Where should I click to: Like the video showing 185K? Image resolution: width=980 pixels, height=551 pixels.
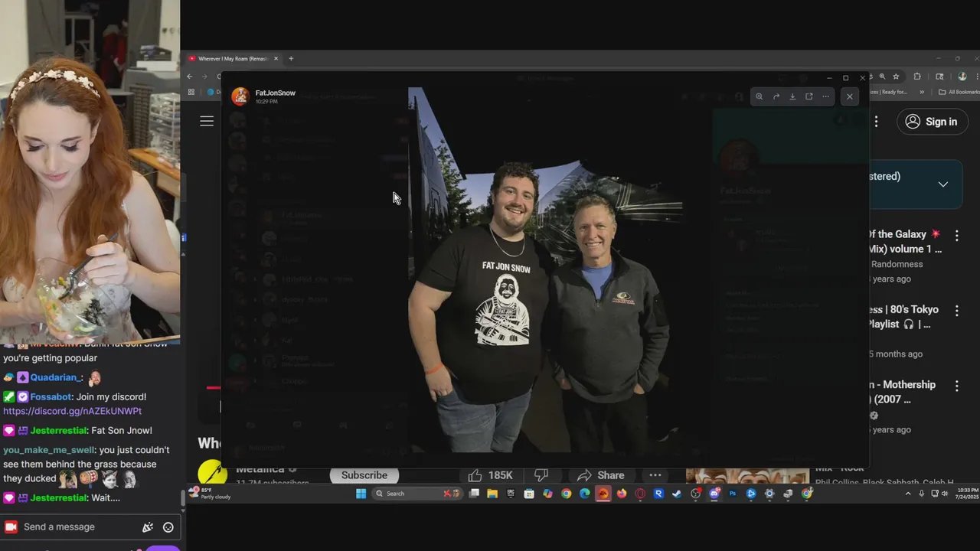[490, 475]
